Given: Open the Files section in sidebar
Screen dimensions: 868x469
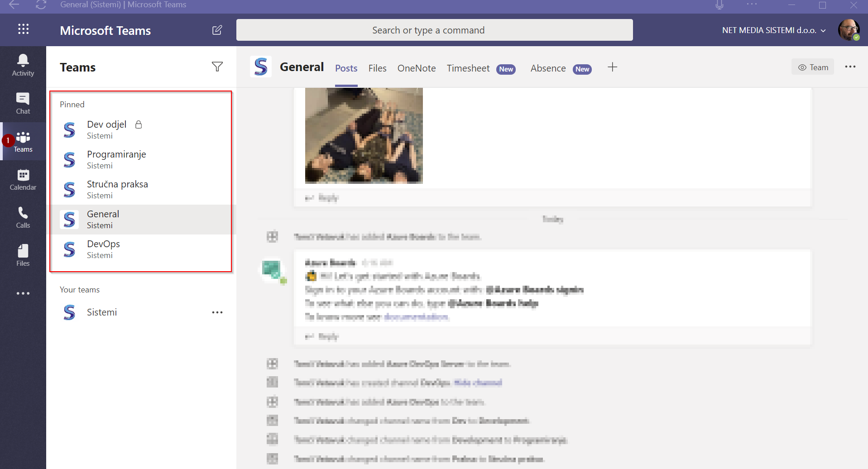Looking at the screenshot, I should (23, 255).
